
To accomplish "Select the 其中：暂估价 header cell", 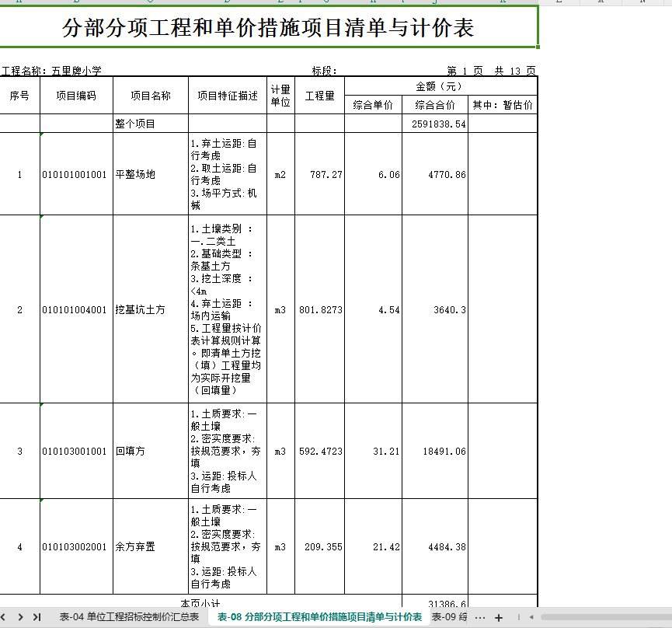I will click(503, 105).
